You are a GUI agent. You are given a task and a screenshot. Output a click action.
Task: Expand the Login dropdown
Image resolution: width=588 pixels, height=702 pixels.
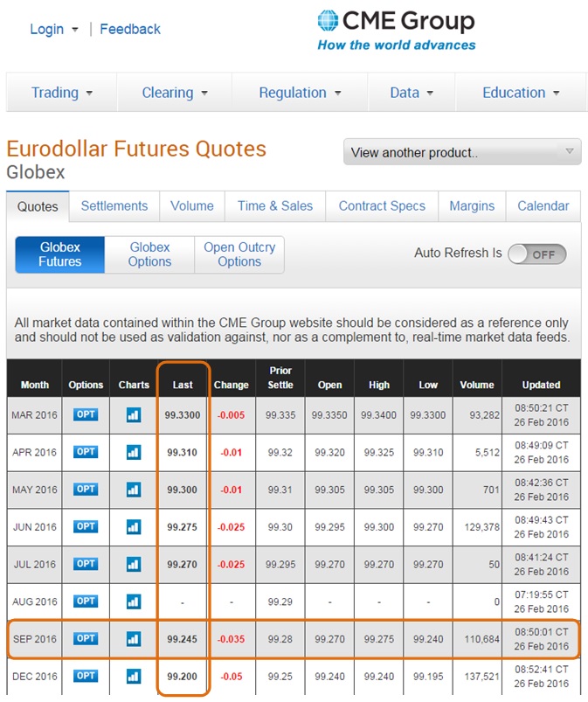(53, 29)
